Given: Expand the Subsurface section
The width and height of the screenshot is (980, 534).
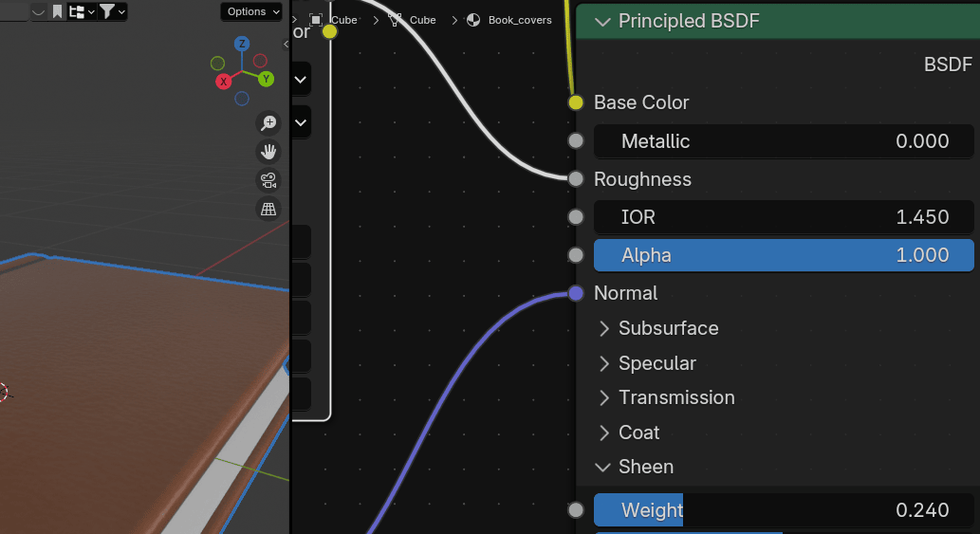Looking at the screenshot, I should tap(604, 328).
